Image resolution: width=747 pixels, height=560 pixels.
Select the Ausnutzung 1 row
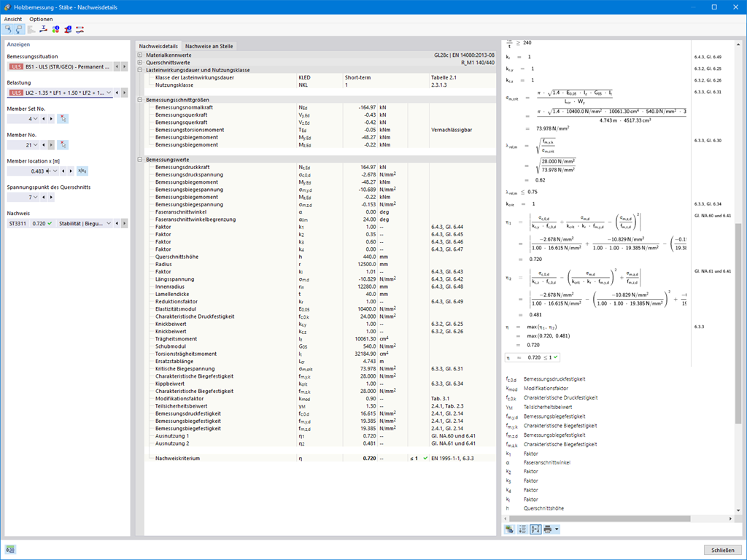click(x=320, y=436)
